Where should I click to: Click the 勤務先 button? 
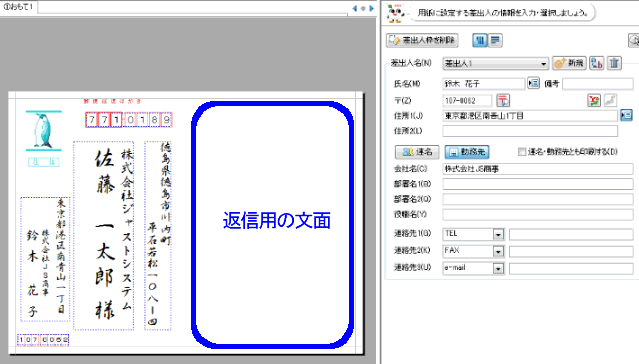467,152
